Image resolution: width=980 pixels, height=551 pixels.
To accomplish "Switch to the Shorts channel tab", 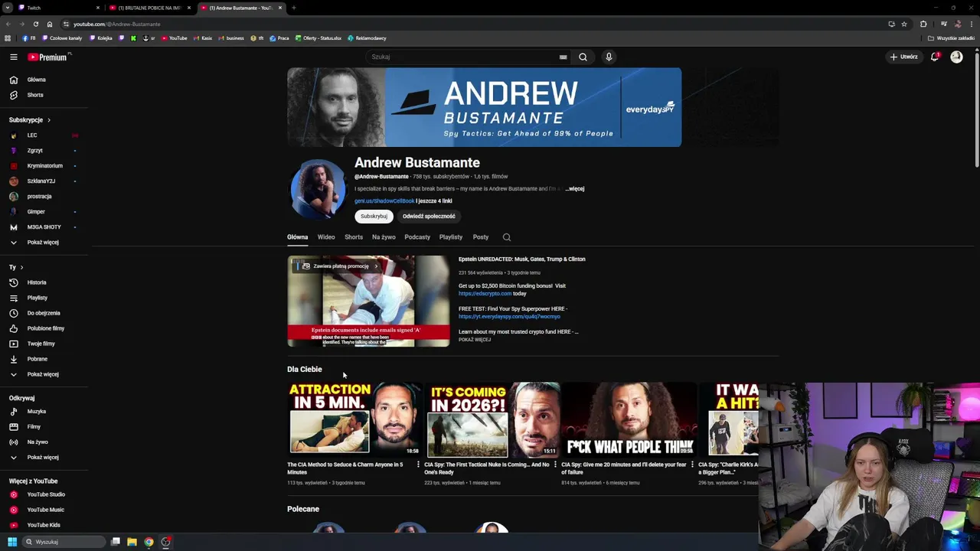I will click(x=354, y=237).
